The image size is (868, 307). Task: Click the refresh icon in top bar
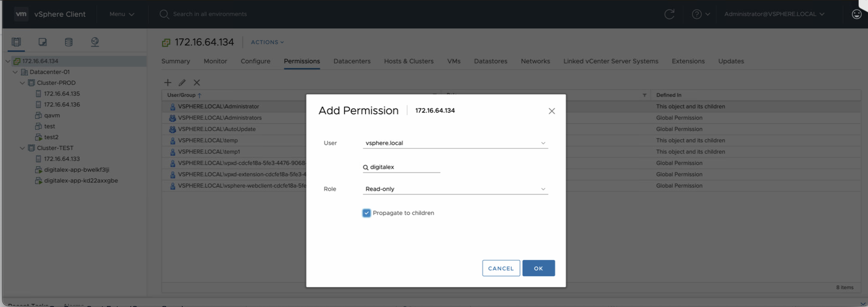pyautogui.click(x=669, y=14)
